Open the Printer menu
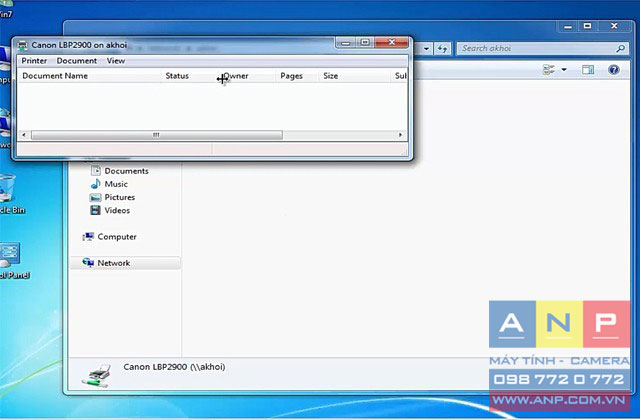The height and width of the screenshot is (420, 640). 34,61
